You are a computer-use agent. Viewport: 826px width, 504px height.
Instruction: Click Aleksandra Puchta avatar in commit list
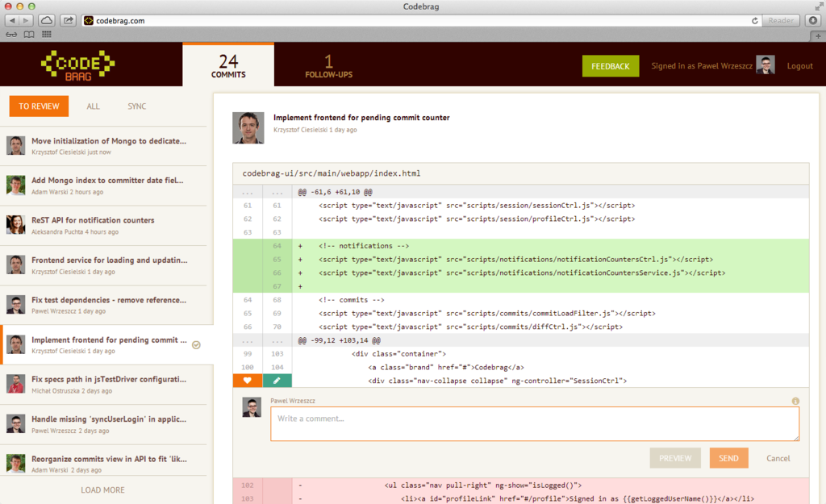pos(16,224)
